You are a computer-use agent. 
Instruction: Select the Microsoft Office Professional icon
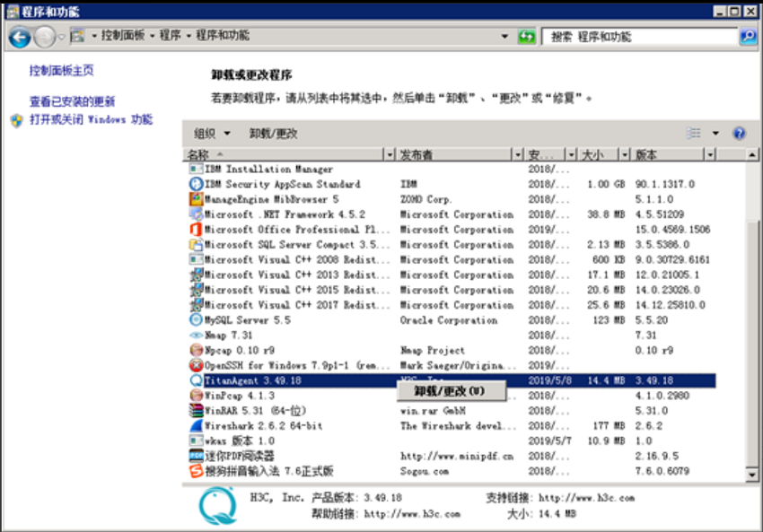pyautogui.click(x=196, y=229)
